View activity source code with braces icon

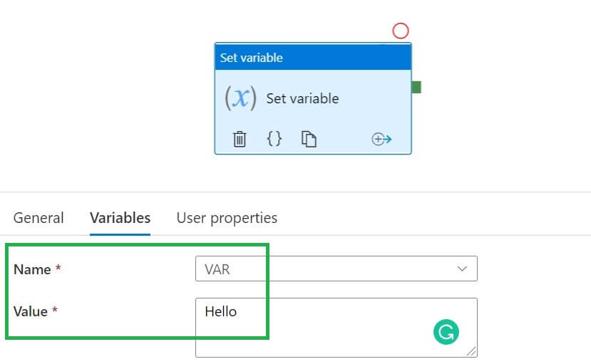click(274, 139)
